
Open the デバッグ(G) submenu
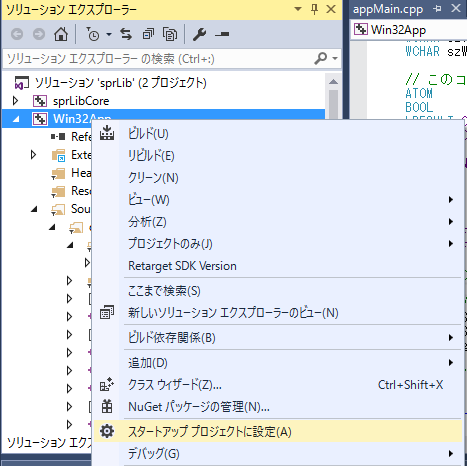pos(278,453)
